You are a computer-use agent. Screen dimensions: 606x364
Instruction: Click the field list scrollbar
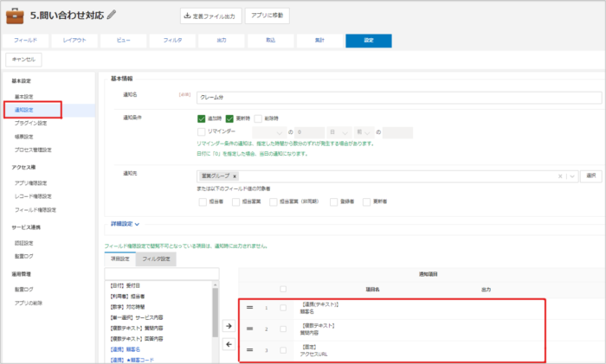point(216,313)
